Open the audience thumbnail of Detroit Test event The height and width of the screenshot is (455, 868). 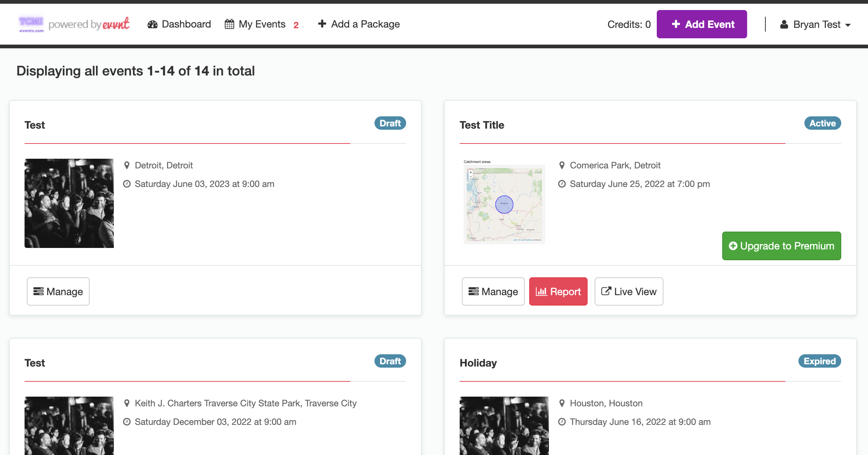tap(69, 203)
